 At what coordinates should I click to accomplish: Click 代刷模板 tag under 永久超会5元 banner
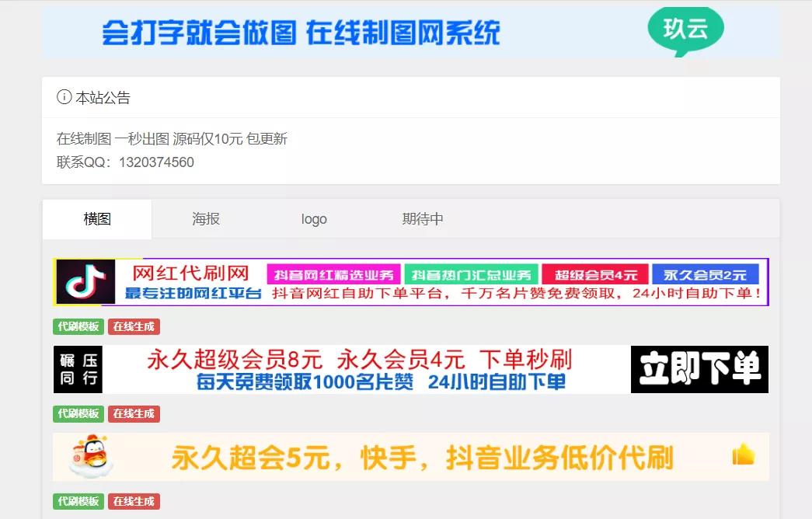[78, 501]
